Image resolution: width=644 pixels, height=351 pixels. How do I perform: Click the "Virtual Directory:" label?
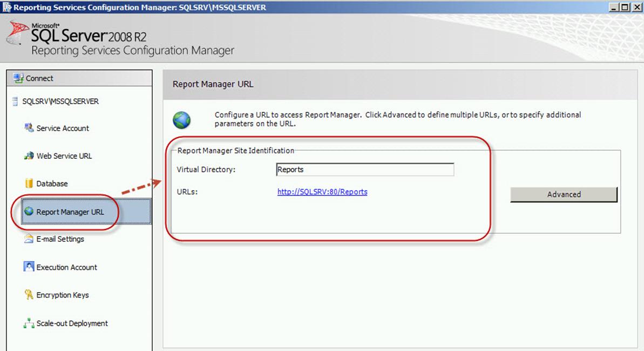206,170
